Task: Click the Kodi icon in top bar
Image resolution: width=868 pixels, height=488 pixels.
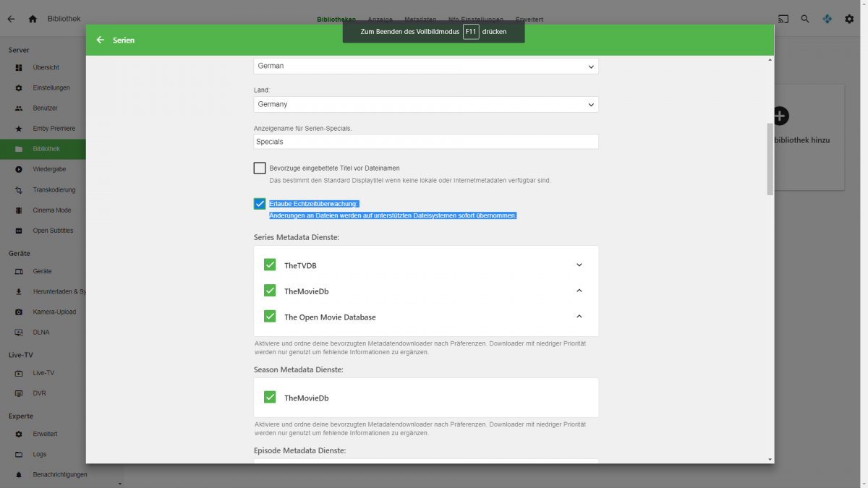Action: 827,20
